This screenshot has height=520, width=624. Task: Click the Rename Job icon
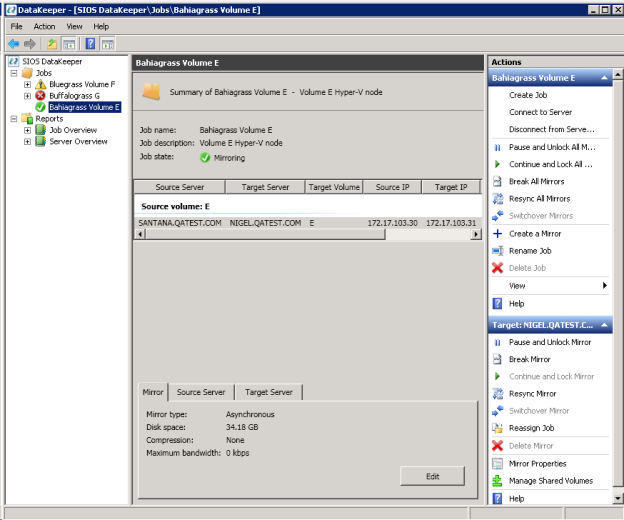coord(497,251)
